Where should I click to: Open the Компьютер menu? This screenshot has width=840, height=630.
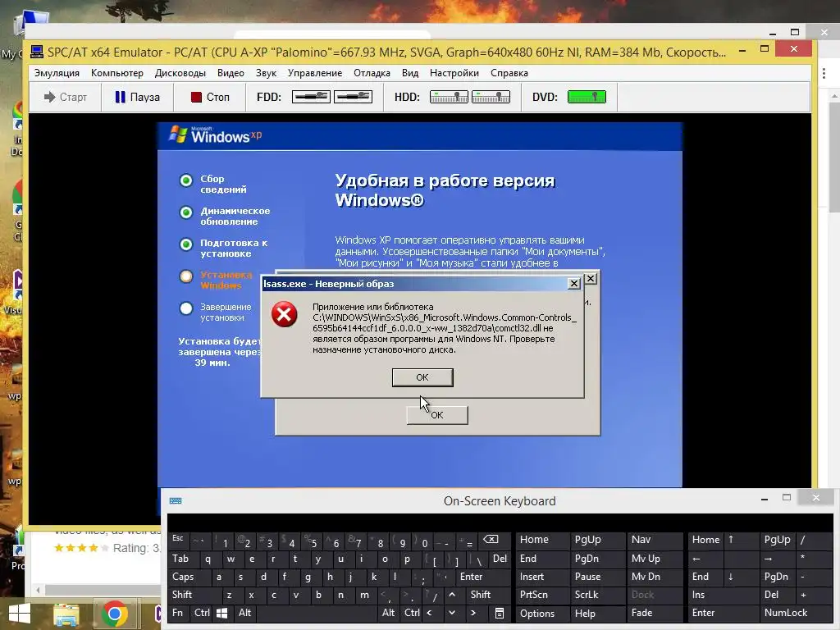pyautogui.click(x=117, y=73)
